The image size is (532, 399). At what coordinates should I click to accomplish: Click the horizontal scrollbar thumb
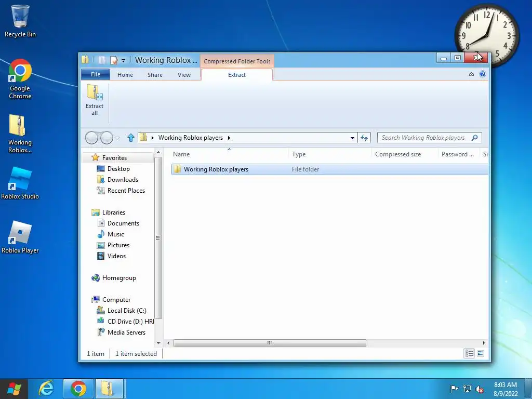[x=270, y=343]
